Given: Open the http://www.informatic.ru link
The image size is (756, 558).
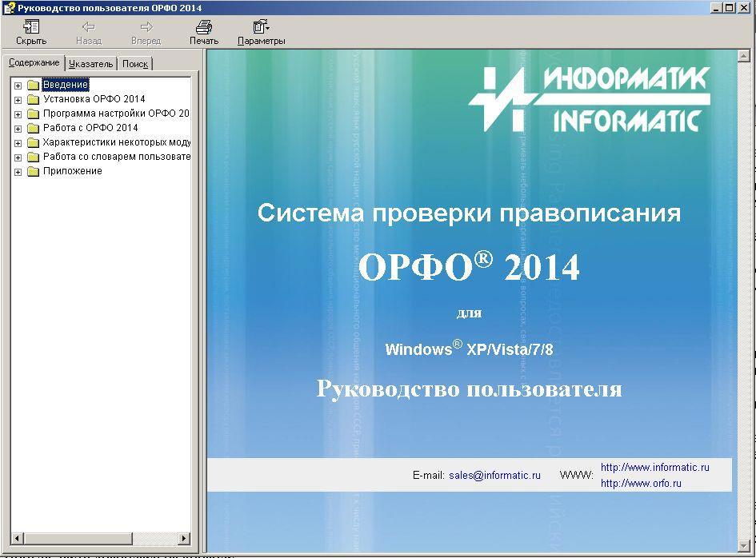Looking at the screenshot, I should [x=654, y=468].
